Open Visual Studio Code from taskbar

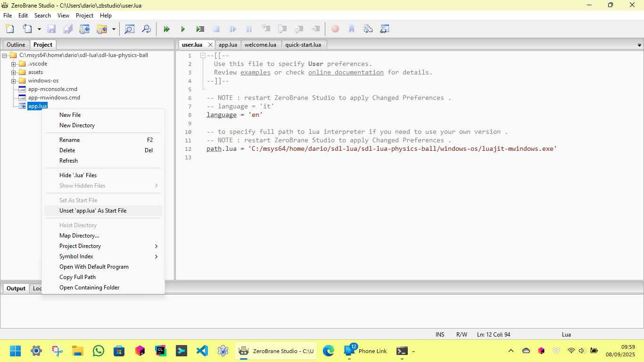tap(202, 351)
